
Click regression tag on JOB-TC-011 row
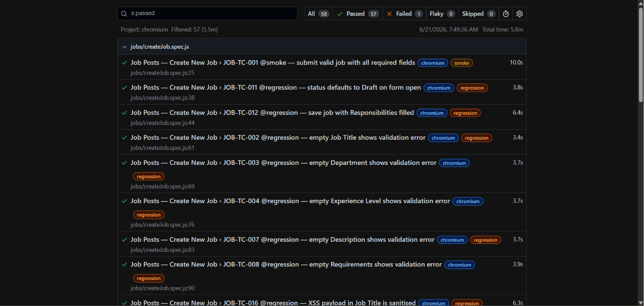point(472,88)
